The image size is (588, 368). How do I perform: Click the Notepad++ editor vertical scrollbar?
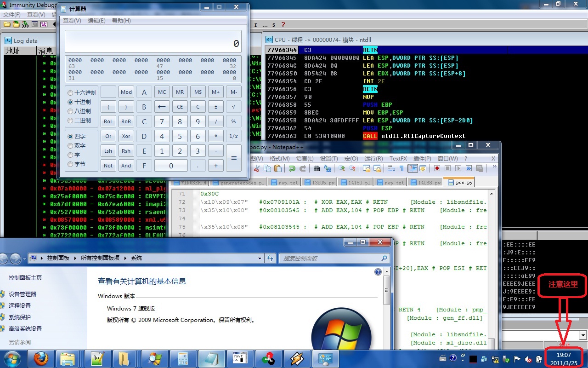492,269
